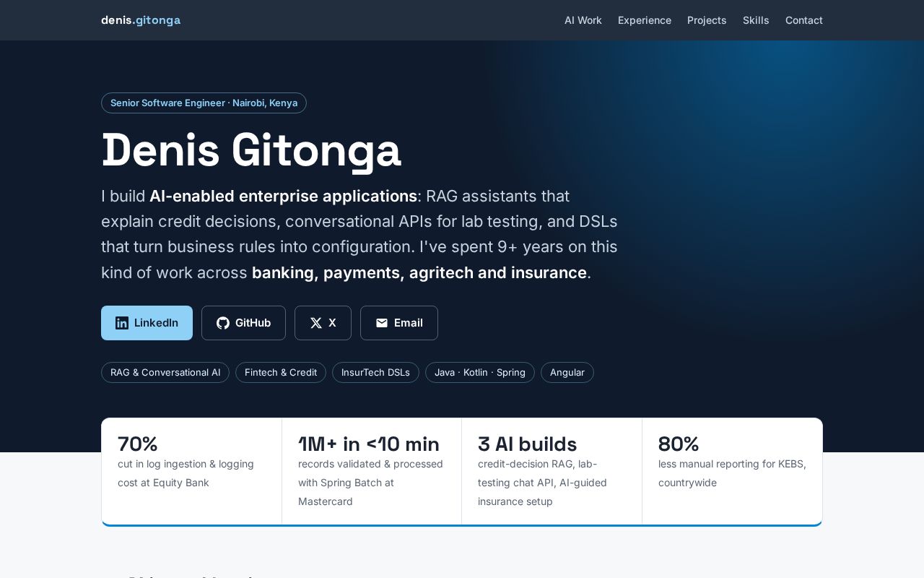924x578 pixels.
Task: Click the Email envelope icon
Action: [382, 323]
